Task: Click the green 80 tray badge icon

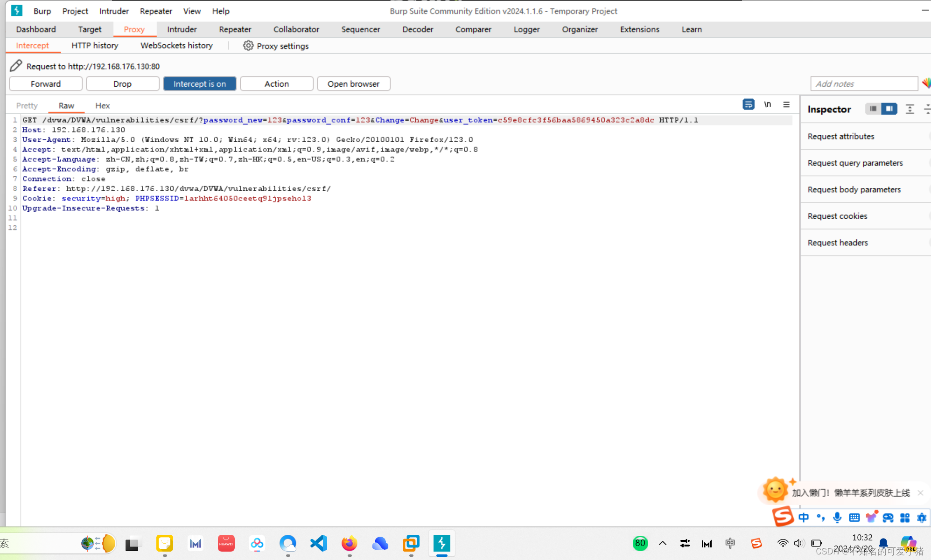Action: click(640, 543)
